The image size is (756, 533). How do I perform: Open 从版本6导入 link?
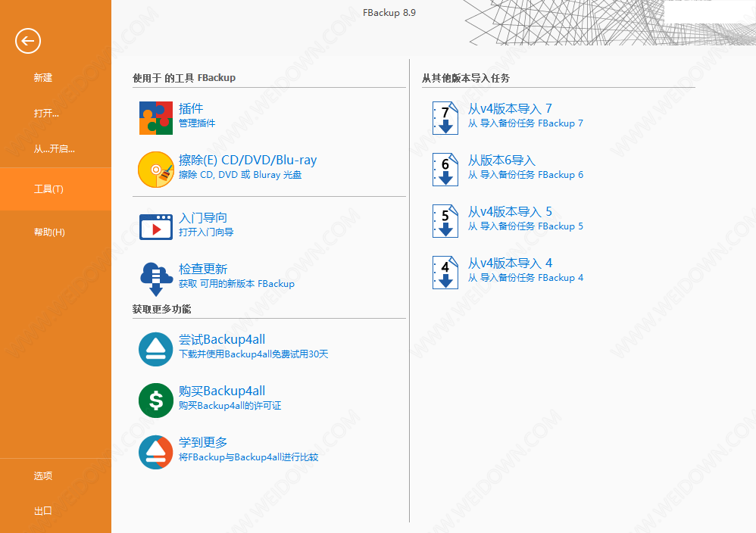tap(501, 160)
